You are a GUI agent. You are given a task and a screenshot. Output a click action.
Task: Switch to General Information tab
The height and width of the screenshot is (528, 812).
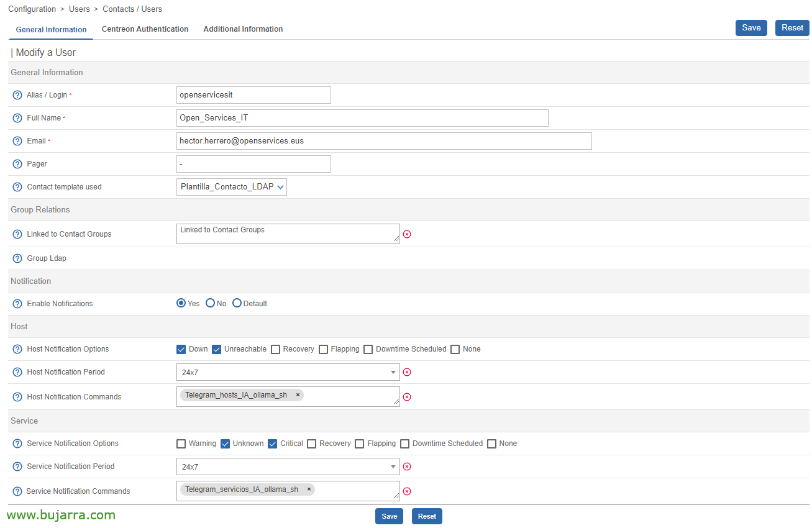(x=51, y=29)
